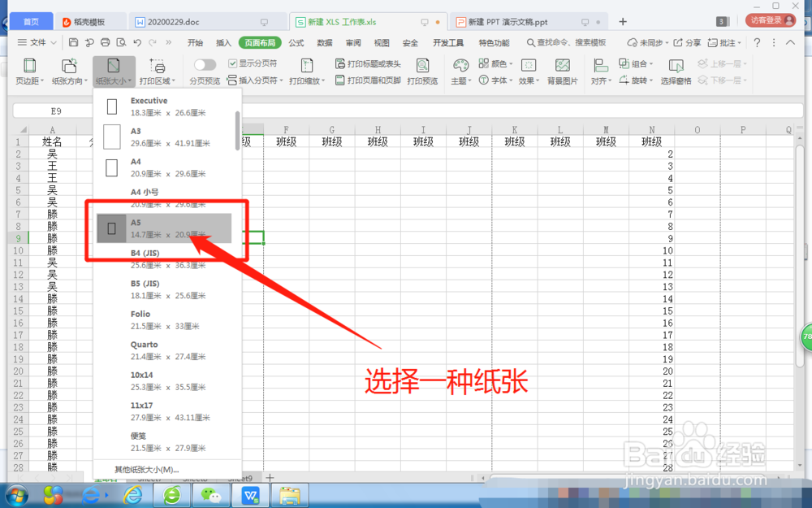
Task: Click the save icon in quick toolbar
Action: pos(74,42)
